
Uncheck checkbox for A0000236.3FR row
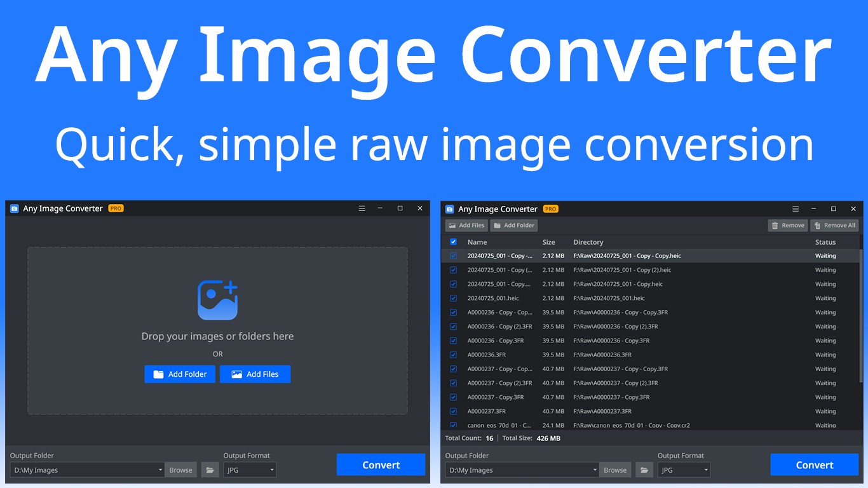(453, 355)
